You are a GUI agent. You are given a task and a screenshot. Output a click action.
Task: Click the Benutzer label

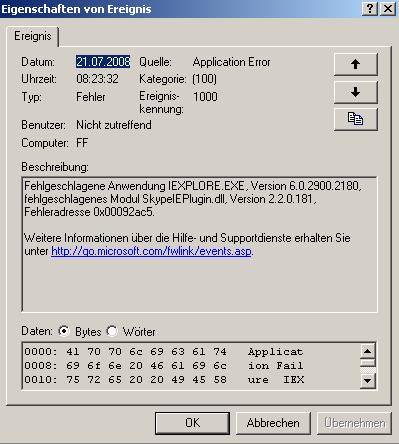(x=43, y=125)
